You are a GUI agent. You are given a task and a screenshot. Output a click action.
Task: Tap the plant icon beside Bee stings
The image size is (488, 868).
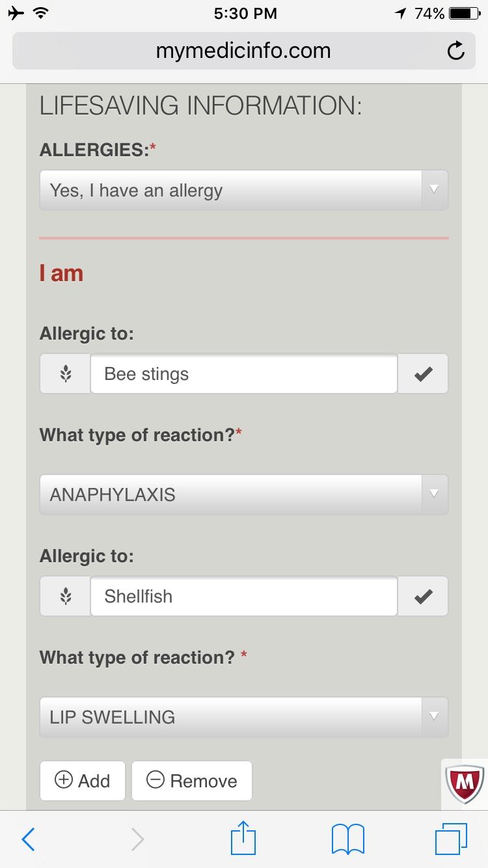click(64, 373)
